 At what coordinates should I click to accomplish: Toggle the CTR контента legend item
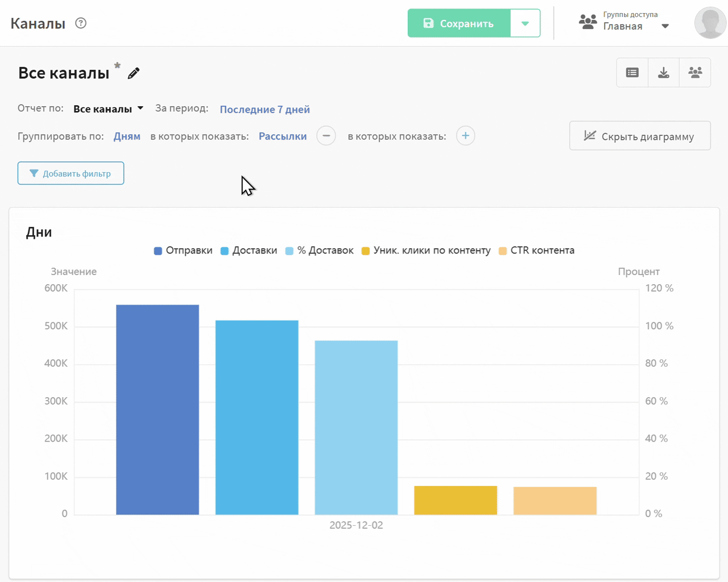[x=536, y=251]
